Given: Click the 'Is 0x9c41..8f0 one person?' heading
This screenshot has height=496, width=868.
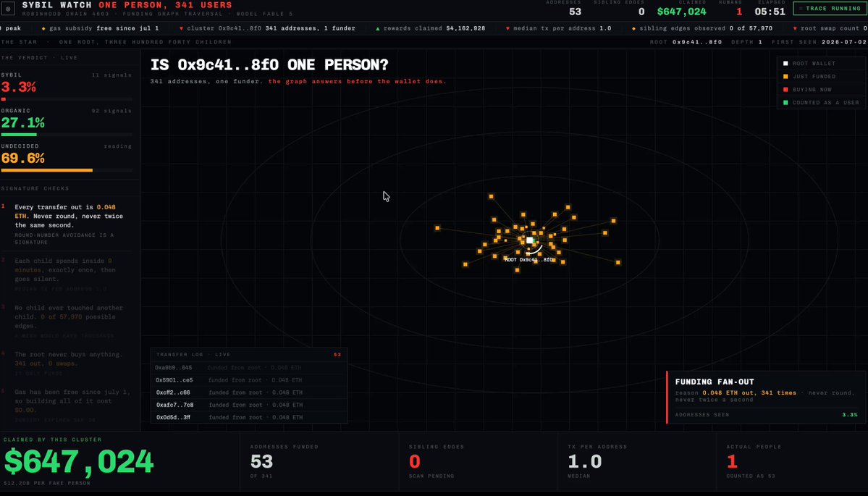Looking at the screenshot, I should (269, 64).
